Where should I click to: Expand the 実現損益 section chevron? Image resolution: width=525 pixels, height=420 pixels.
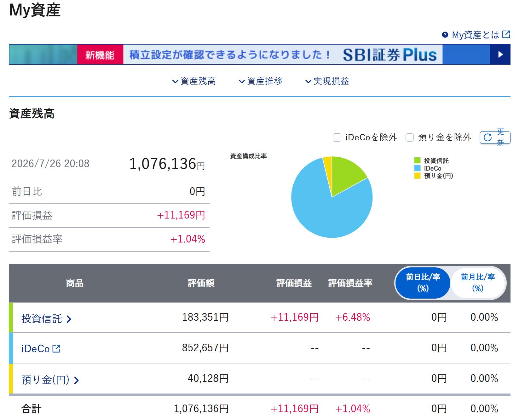pos(308,81)
